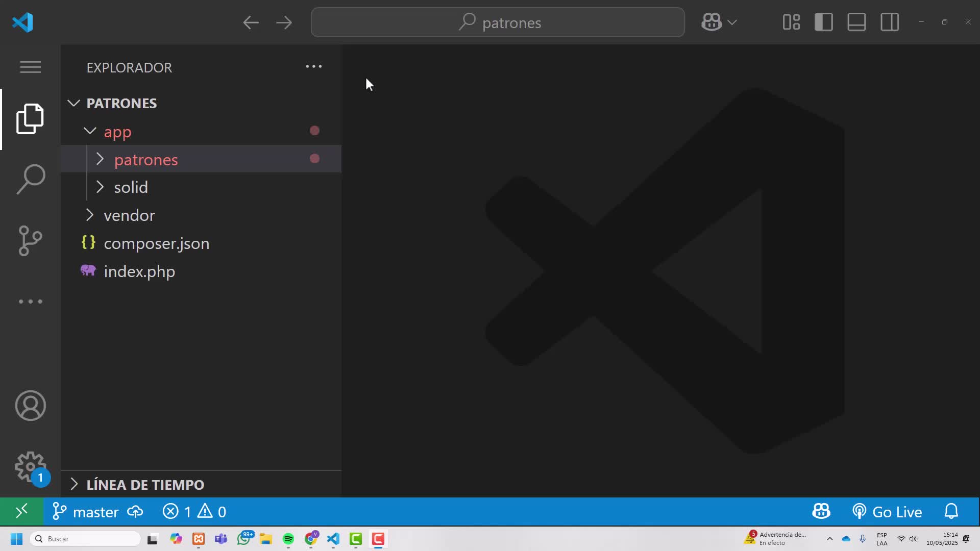The image size is (980, 551).
Task: Open Microsoft Copilot from the taskbar
Action: click(176, 539)
